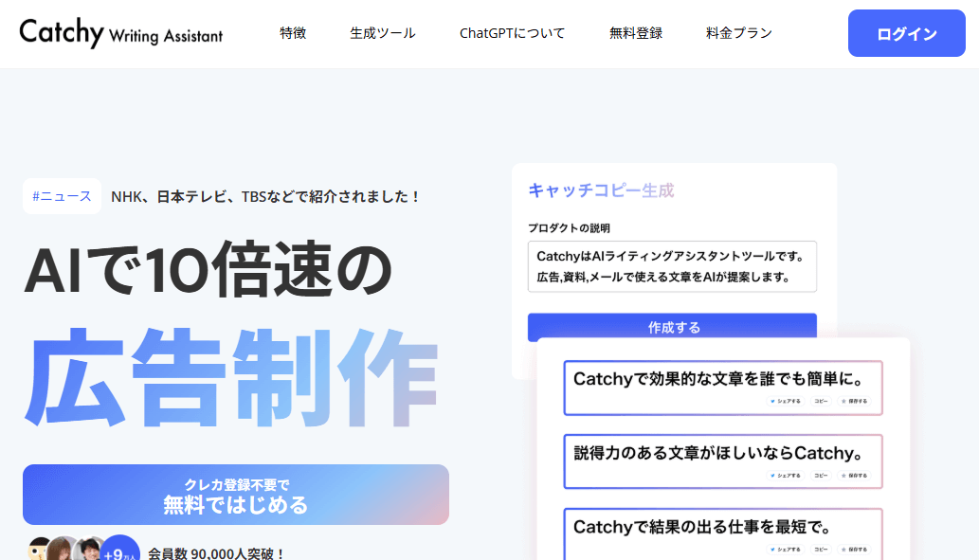The height and width of the screenshot is (560, 979).
Task: Open the 特徴 menu item
Action: pyautogui.click(x=293, y=33)
